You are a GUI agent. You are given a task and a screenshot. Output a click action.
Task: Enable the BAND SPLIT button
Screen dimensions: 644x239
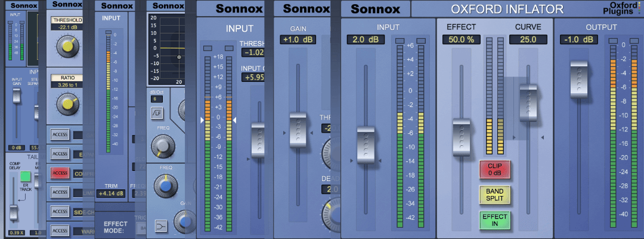(494, 195)
